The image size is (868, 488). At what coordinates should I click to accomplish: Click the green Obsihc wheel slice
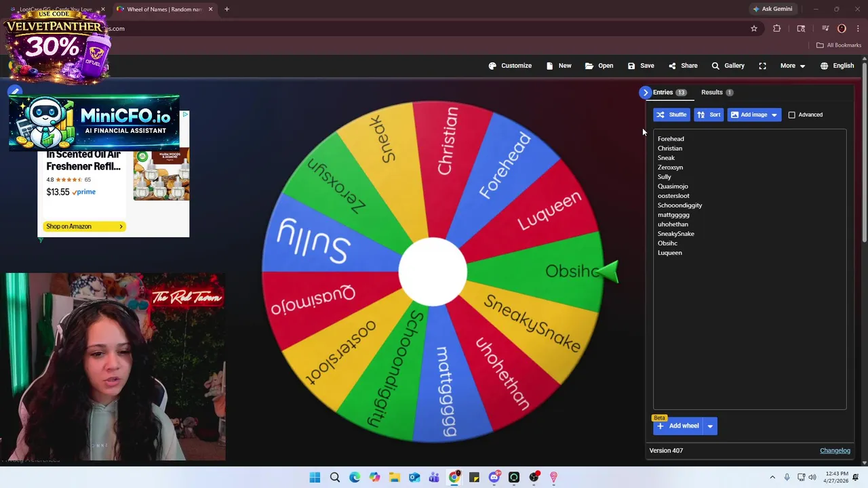pyautogui.click(x=542, y=271)
